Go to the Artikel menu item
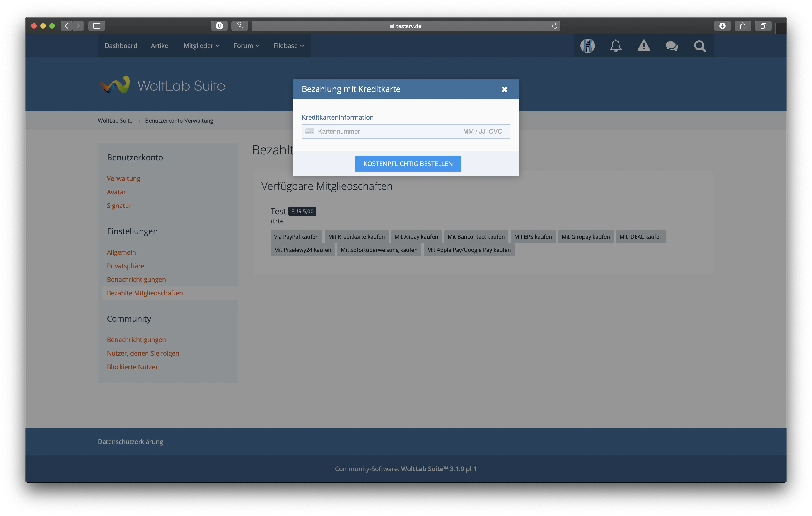Image resolution: width=812 pixels, height=516 pixels. tap(160, 46)
